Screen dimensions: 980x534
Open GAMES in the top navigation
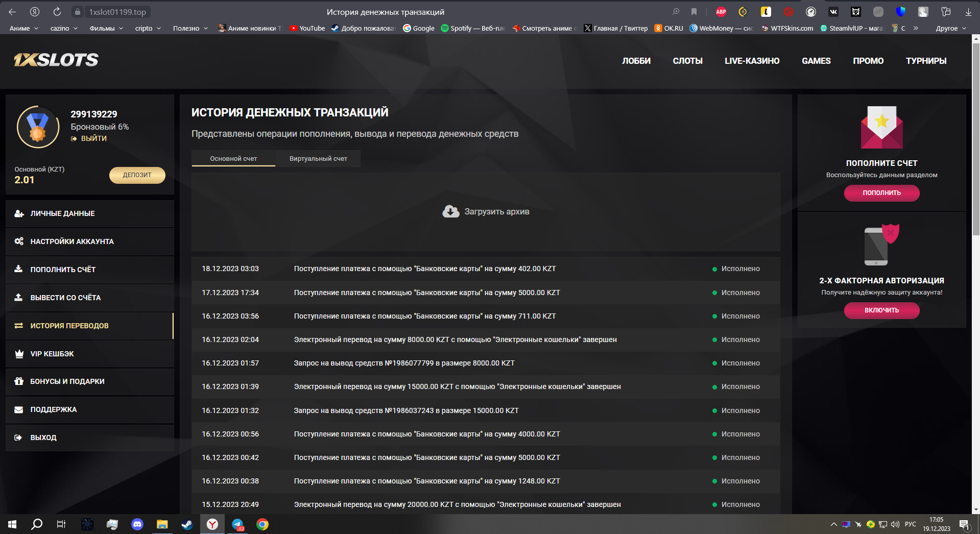[816, 61]
